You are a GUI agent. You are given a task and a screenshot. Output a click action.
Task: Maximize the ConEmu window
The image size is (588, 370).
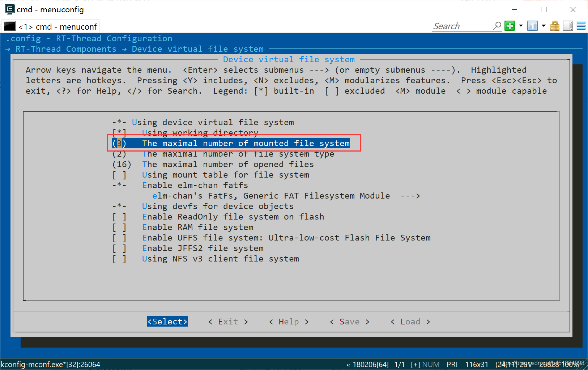(544, 9)
